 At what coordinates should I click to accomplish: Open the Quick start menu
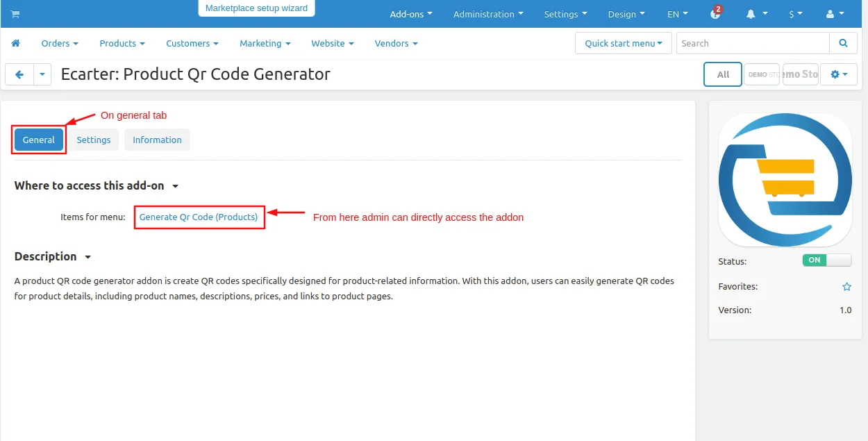tap(624, 43)
